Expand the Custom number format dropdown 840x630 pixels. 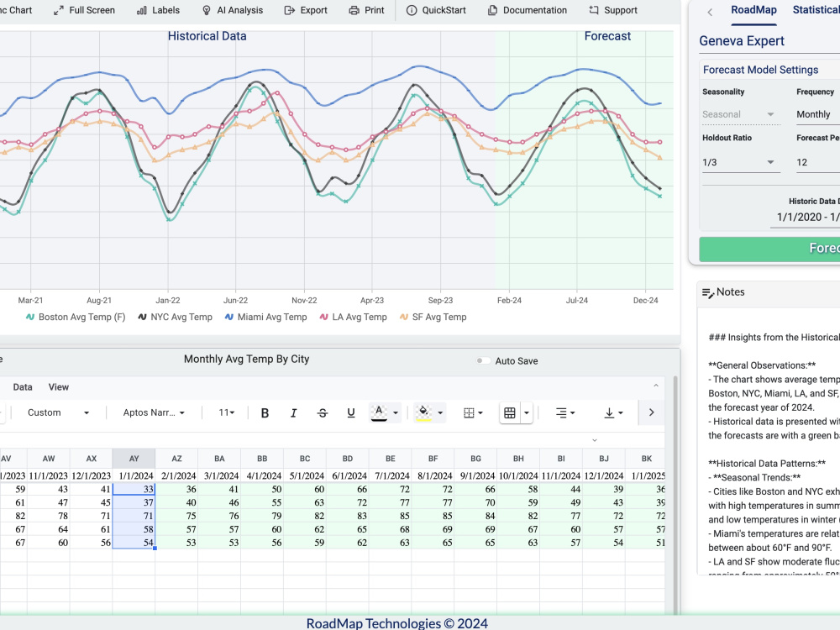[59, 413]
